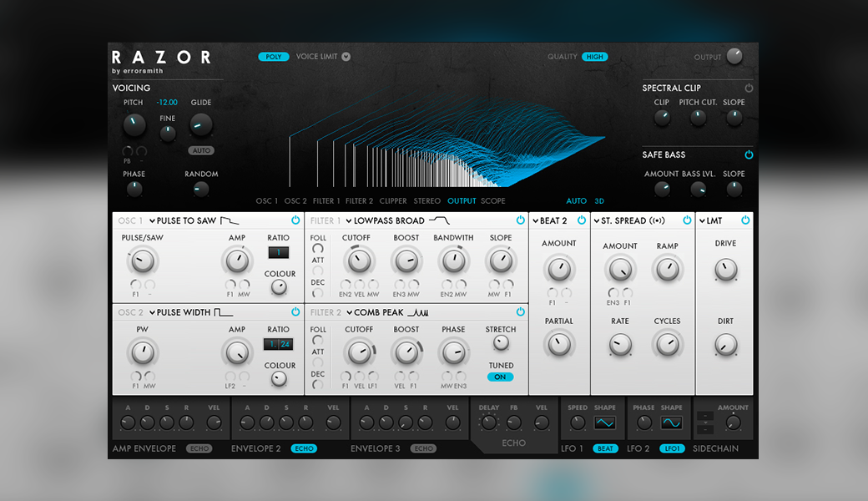The width and height of the screenshot is (868, 501).
Task: Click the 3D display mode button
Action: pos(599,201)
